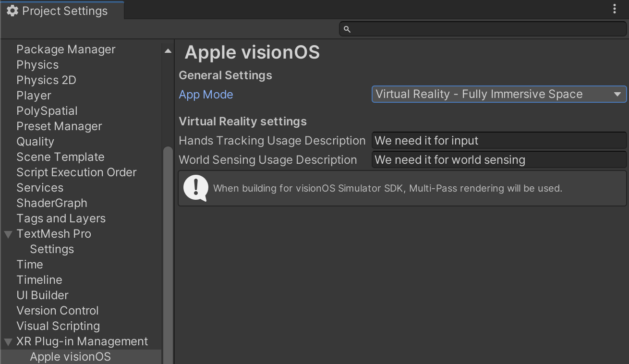
Task: Open the three-dot options menu
Action: click(615, 8)
